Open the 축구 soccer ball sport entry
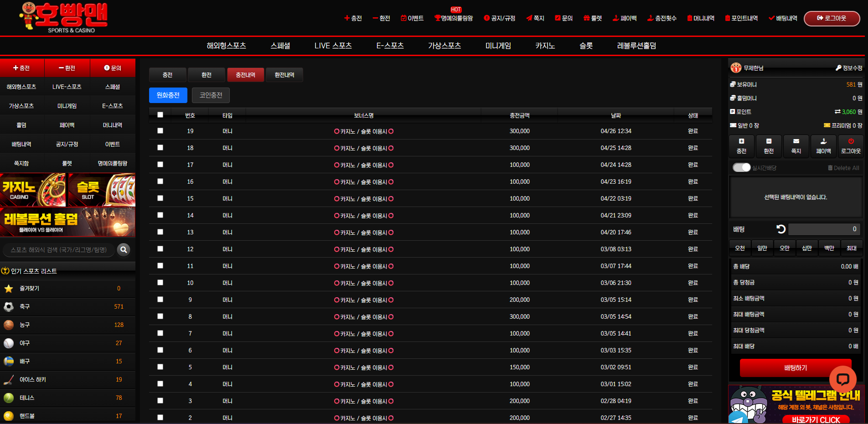Screen dimensions: 868x424 (67, 306)
